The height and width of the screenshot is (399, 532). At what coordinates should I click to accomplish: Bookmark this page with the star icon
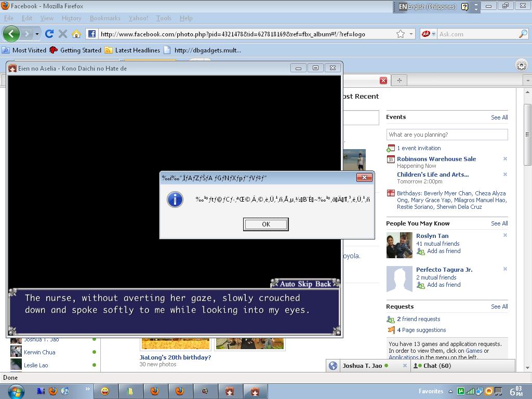[401, 34]
